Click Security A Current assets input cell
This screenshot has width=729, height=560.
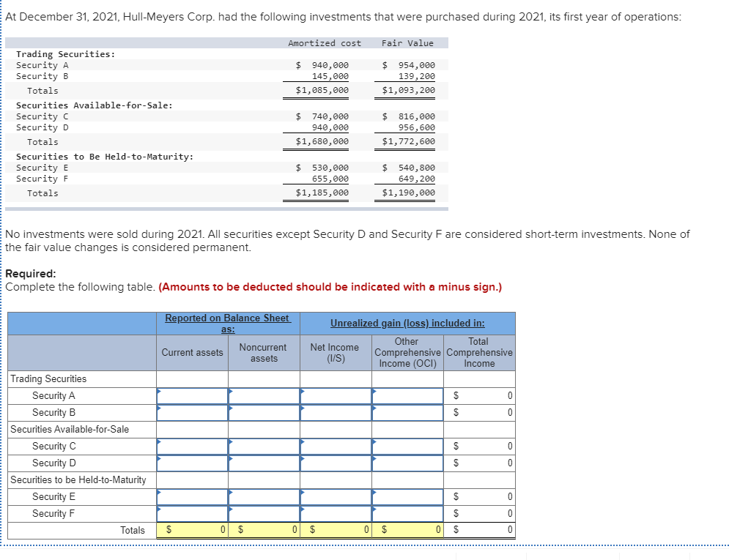[192, 395]
